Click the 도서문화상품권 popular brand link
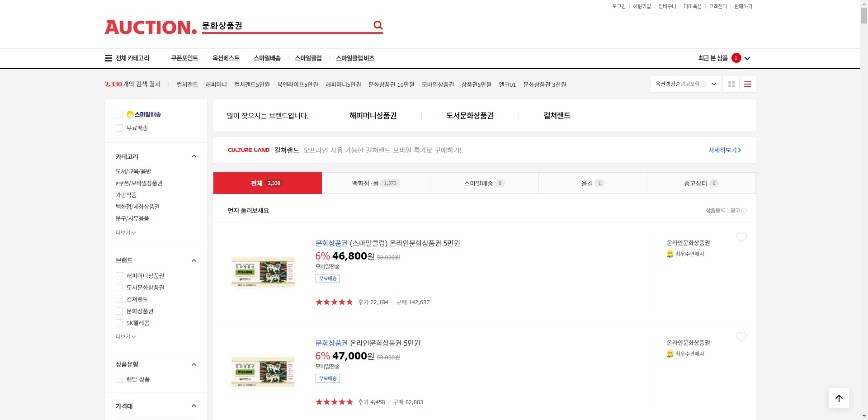The width and height of the screenshot is (868, 420). [x=470, y=116]
